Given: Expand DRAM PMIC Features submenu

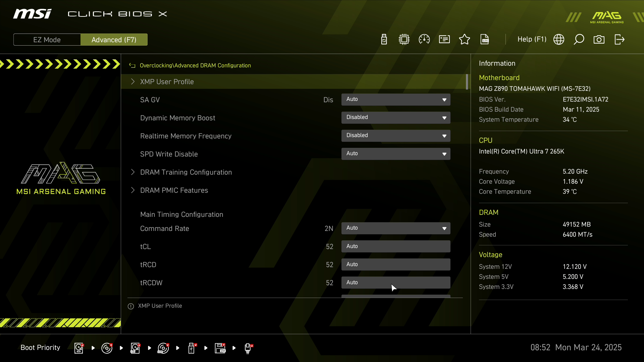Looking at the screenshot, I should 174,190.
